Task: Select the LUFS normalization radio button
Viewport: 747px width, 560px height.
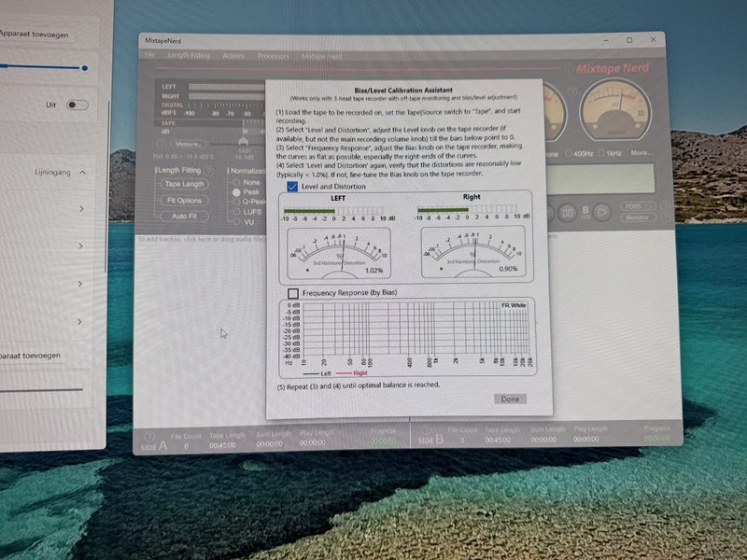Action: [x=236, y=212]
